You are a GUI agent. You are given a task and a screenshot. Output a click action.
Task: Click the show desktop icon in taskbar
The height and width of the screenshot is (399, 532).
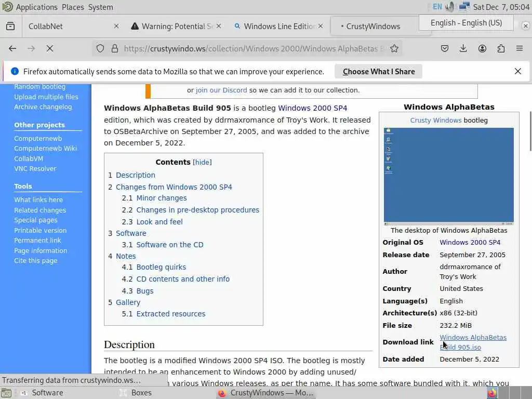tap(6, 393)
